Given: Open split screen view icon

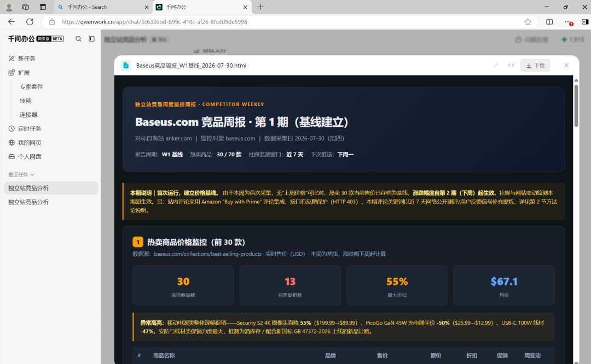Looking at the screenshot, I should [x=549, y=22].
